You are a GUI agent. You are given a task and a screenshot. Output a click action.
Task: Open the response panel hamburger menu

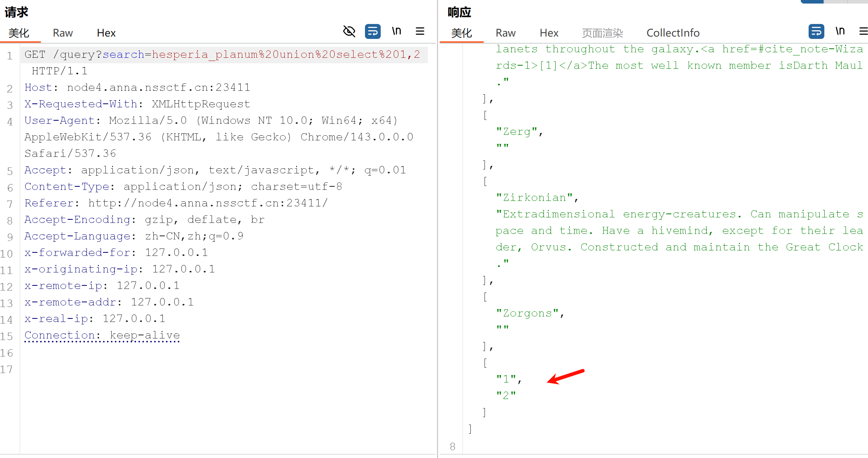coord(863,31)
